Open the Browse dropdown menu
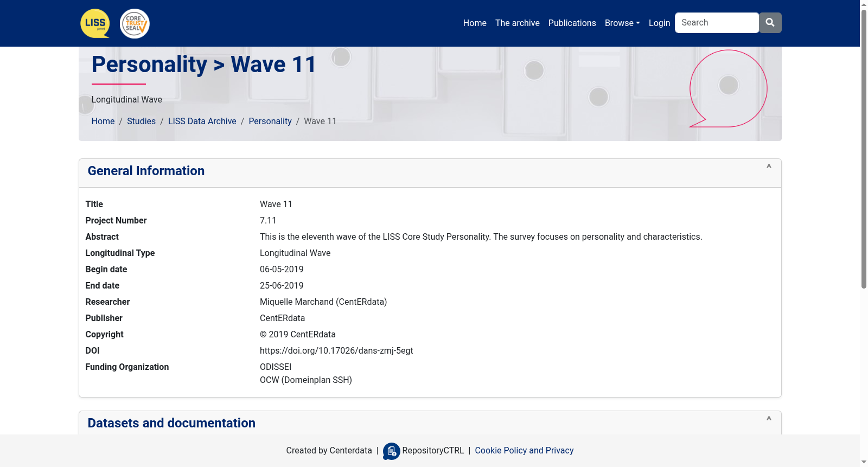 [622, 23]
